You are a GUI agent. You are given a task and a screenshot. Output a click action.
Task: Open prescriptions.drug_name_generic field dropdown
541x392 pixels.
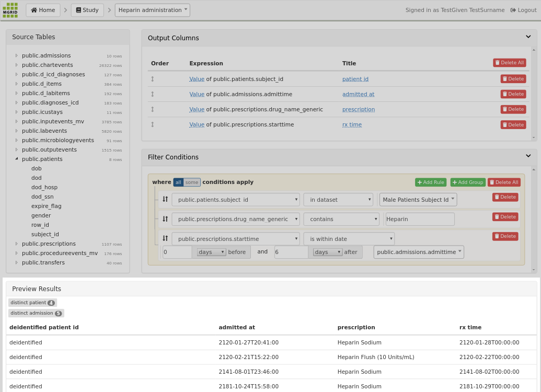click(x=236, y=219)
